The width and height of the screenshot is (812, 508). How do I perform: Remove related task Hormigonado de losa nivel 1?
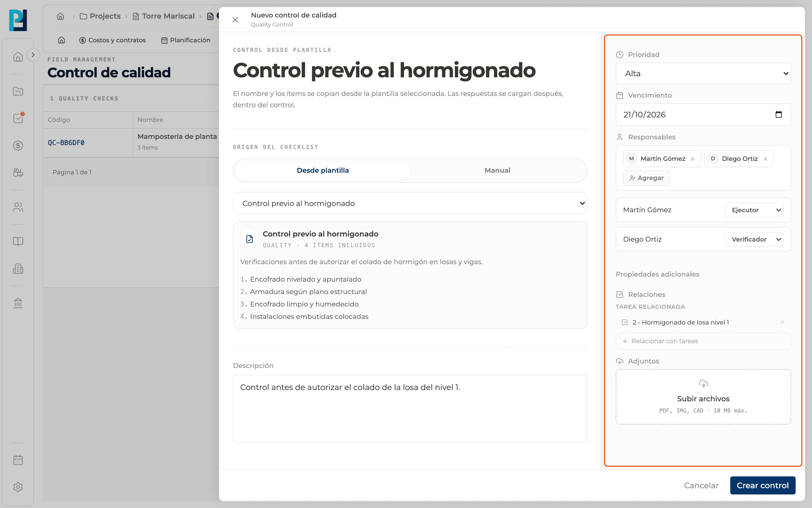pyautogui.click(x=782, y=322)
